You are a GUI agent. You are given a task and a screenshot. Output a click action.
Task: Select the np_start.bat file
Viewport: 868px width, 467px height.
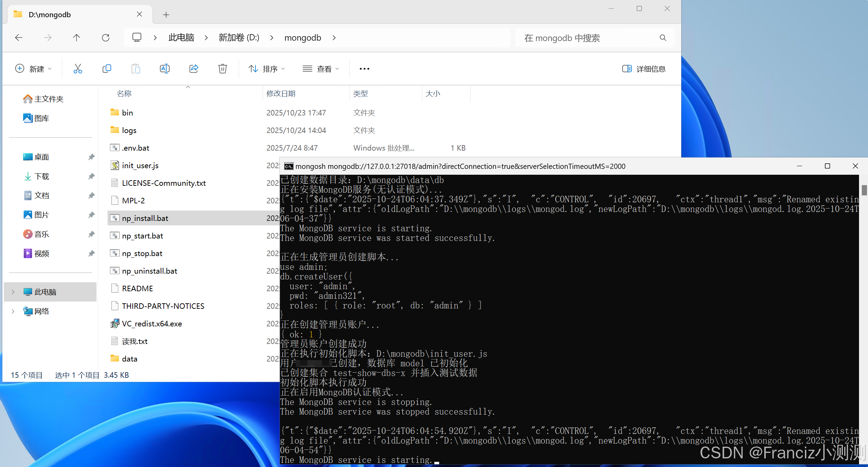point(142,236)
